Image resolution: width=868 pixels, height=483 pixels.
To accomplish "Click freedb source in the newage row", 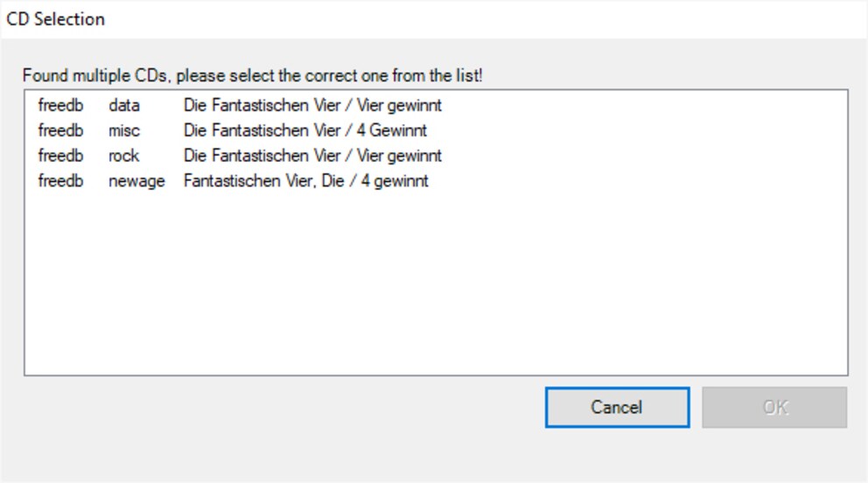I will [60, 181].
